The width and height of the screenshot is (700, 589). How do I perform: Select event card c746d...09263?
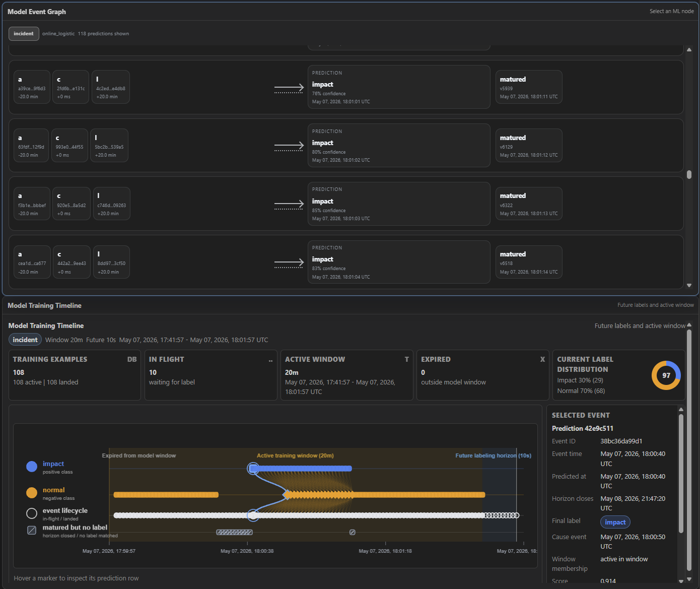[112, 204]
